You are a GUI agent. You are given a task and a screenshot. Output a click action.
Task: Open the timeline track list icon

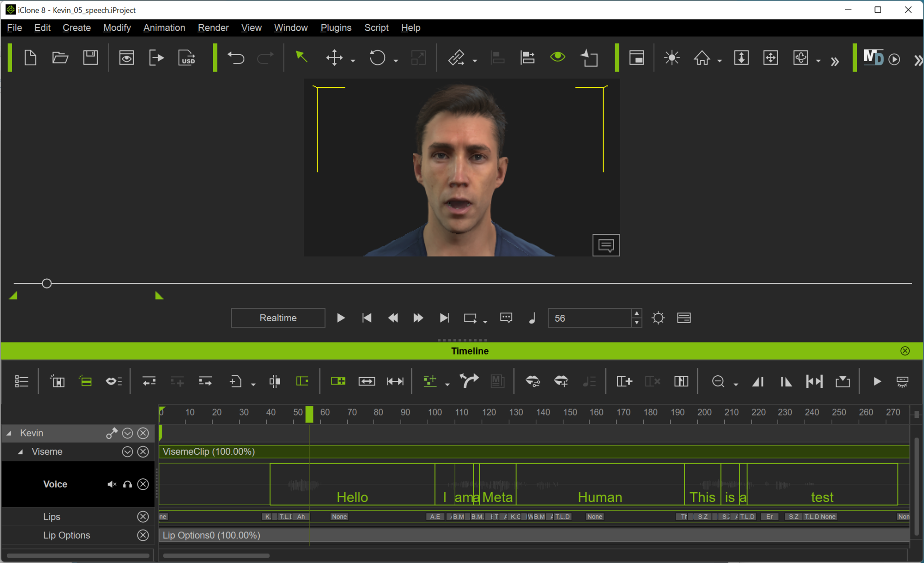pyautogui.click(x=22, y=381)
